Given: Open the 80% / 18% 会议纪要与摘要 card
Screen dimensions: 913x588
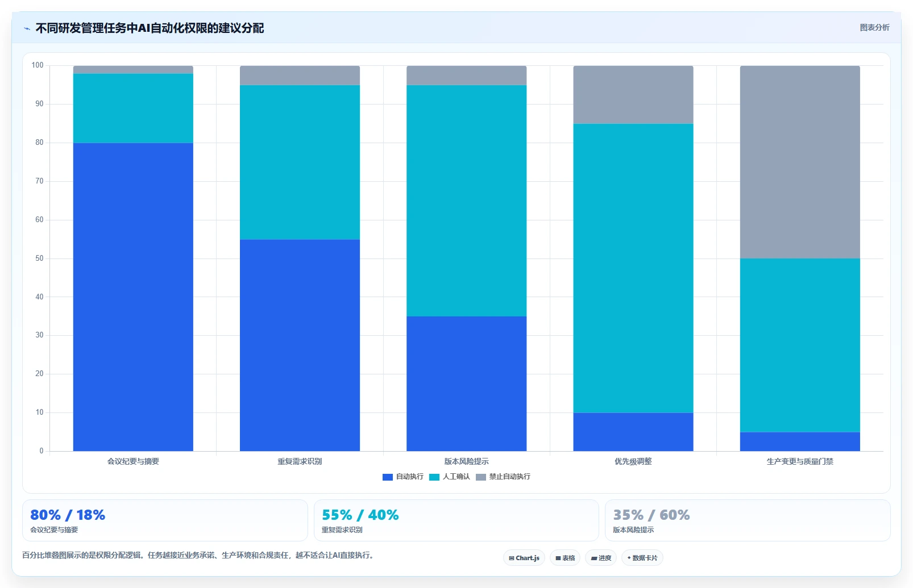Looking at the screenshot, I should click(165, 520).
